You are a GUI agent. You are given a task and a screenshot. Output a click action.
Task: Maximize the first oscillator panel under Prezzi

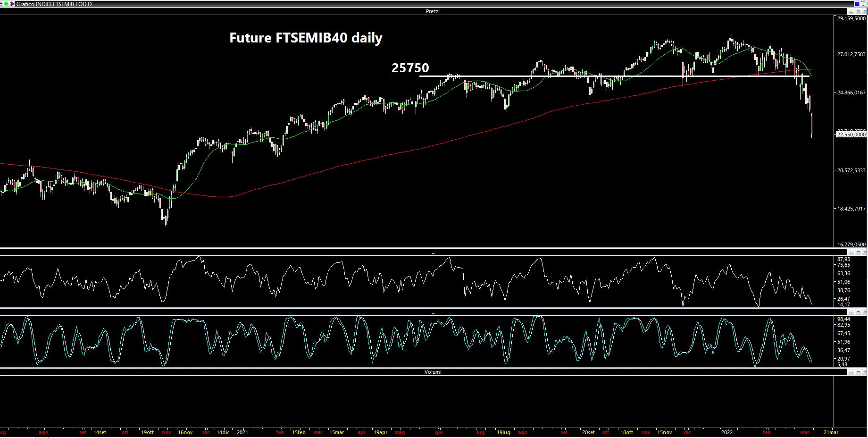pos(857,253)
